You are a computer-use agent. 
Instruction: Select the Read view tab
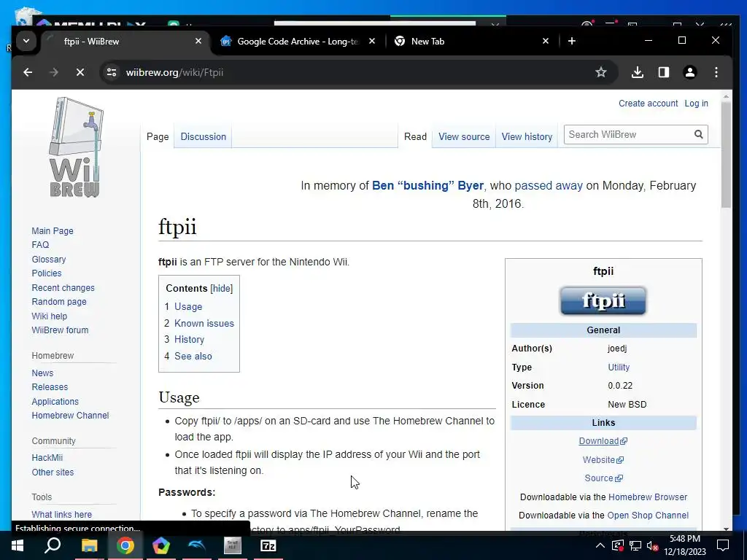coord(415,136)
